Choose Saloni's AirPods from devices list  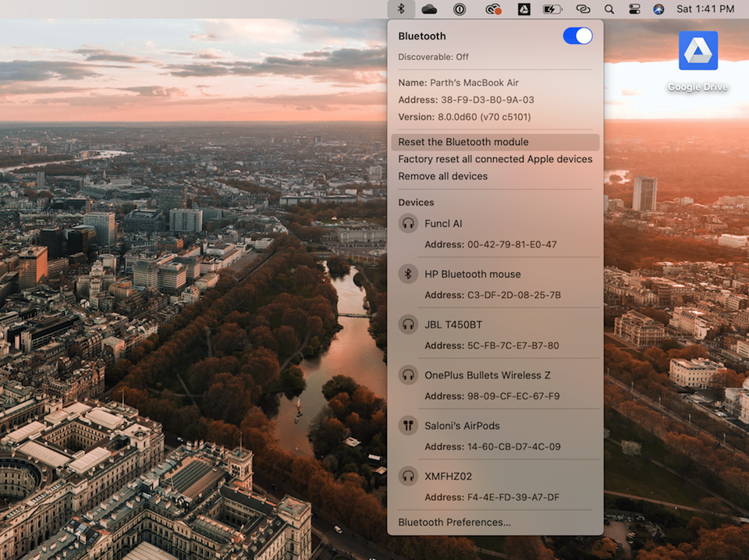click(462, 426)
